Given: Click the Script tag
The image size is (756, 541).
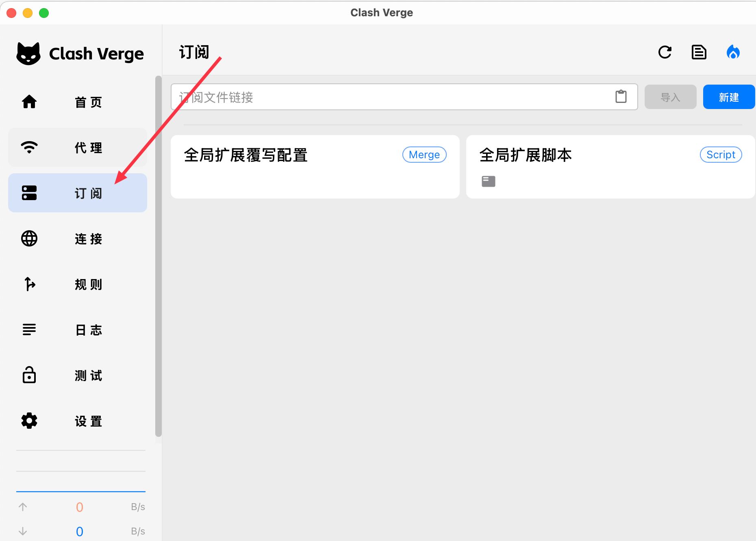Looking at the screenshot, I should click(x=721, y=155).
